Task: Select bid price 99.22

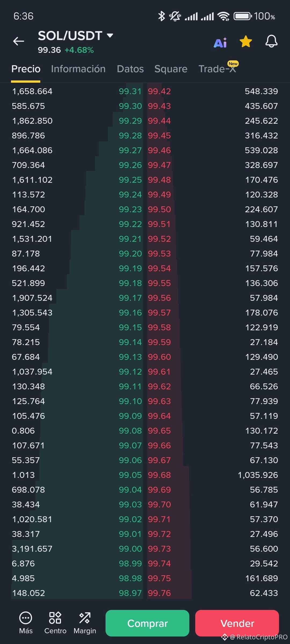Action: coord(130,224)
